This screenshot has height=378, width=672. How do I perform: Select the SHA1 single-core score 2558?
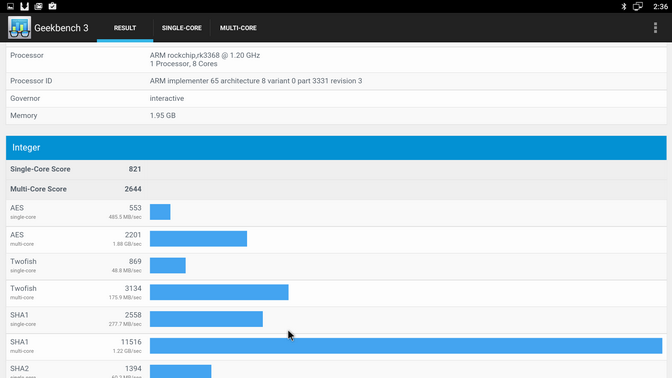point(133,315)
